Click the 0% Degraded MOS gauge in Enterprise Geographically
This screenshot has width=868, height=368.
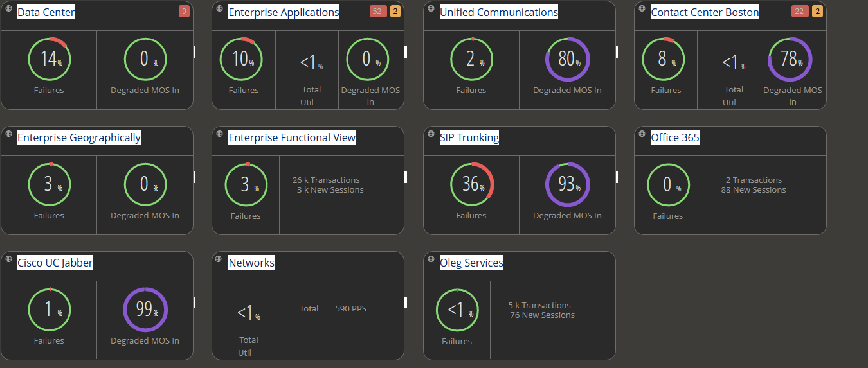(145, 184)
